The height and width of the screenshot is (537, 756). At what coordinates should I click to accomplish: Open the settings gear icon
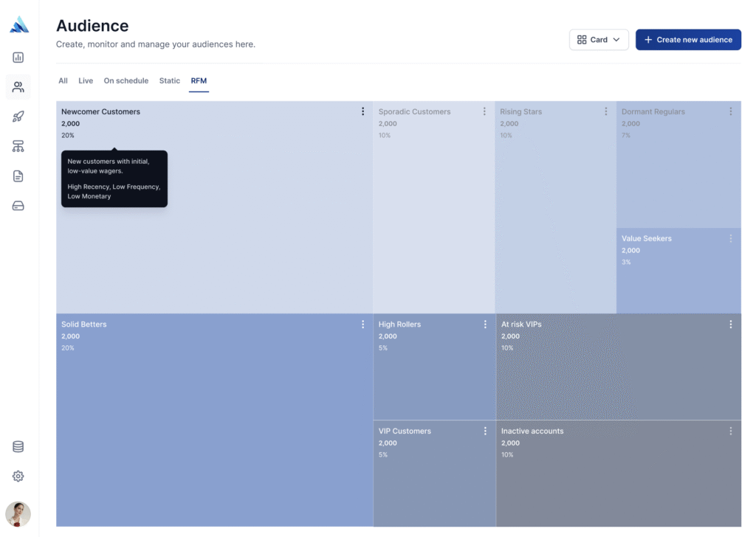point(18,477)
